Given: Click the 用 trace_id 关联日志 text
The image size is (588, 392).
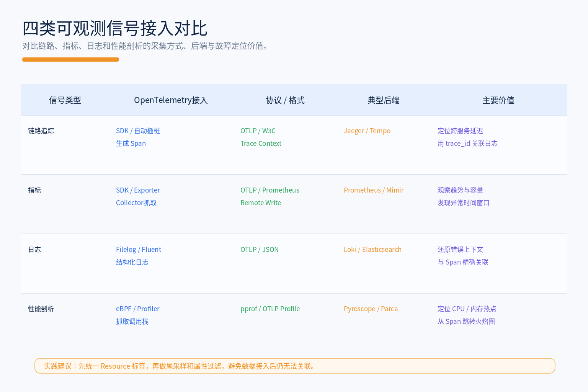Looking at the screenshot, I should pyautogui.click(x=467, y=144).
